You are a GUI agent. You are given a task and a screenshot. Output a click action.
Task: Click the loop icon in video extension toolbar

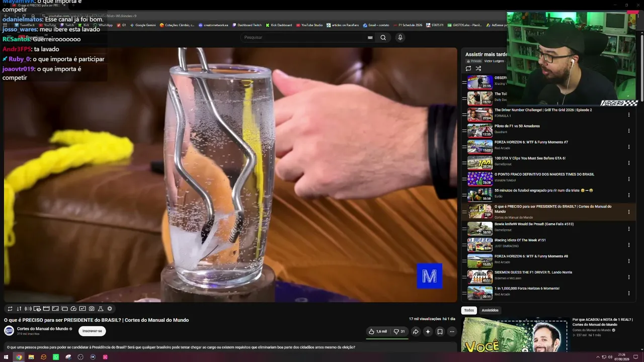pos(10,309)
